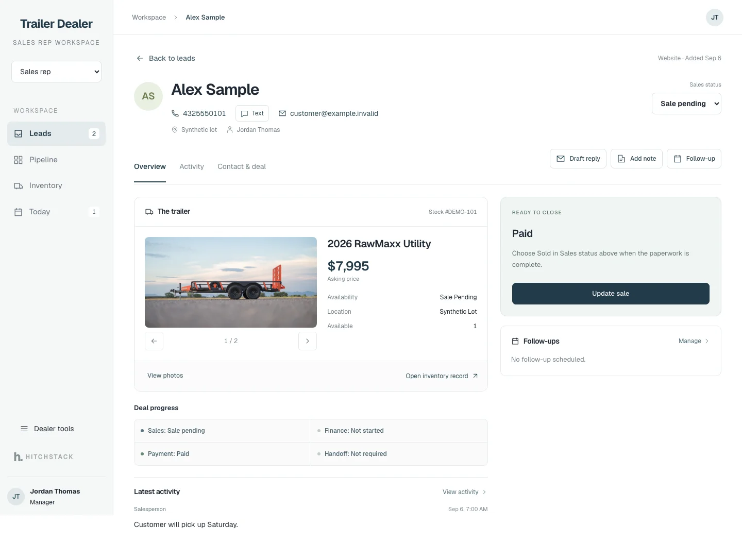
Task: Click the external link arrow on Open inventory record
Action: 475,376
